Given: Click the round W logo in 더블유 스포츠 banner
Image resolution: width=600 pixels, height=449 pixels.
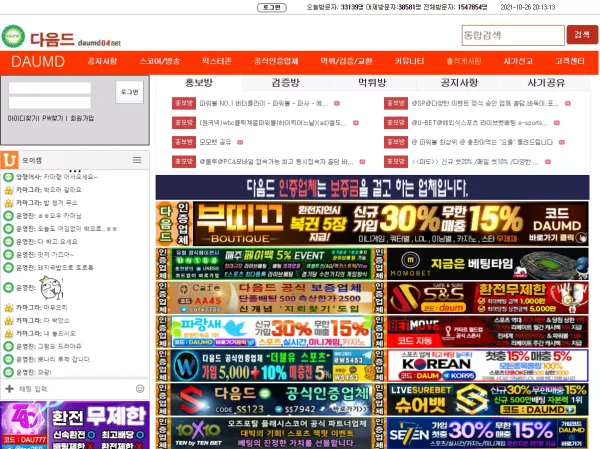Looking at the screenshot, I should coord(186,366).
